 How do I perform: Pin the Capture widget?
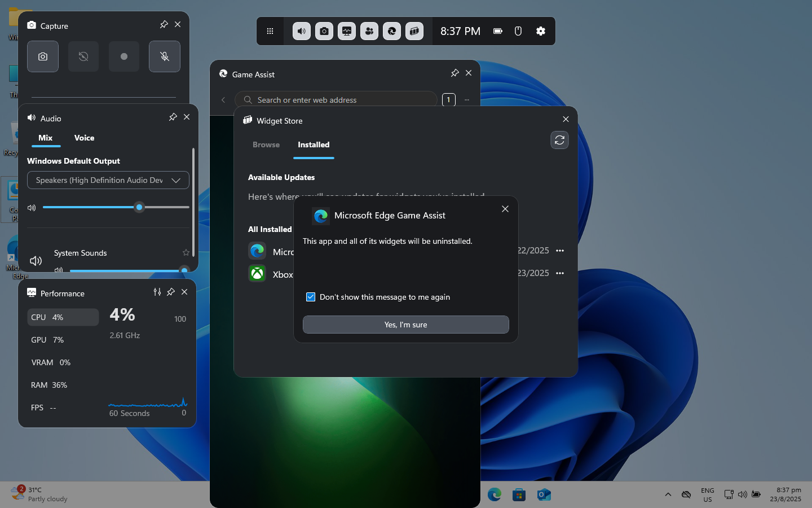point(164,24)
